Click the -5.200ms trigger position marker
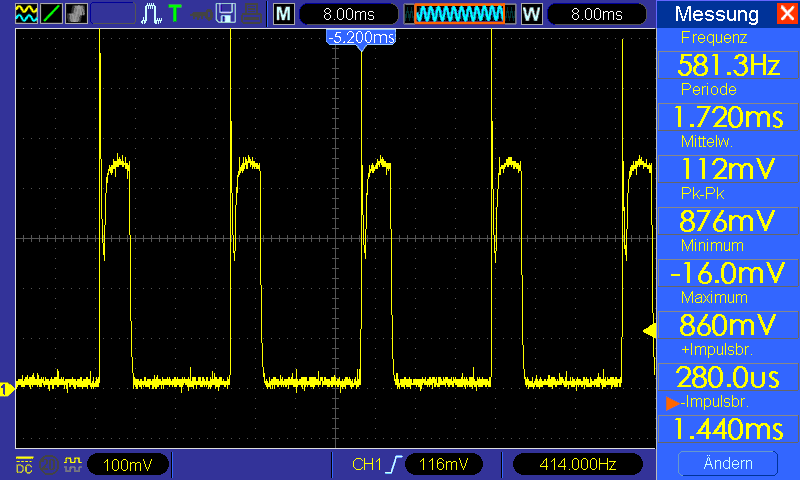This screenshot has width=800, height=480. point(361,38)
